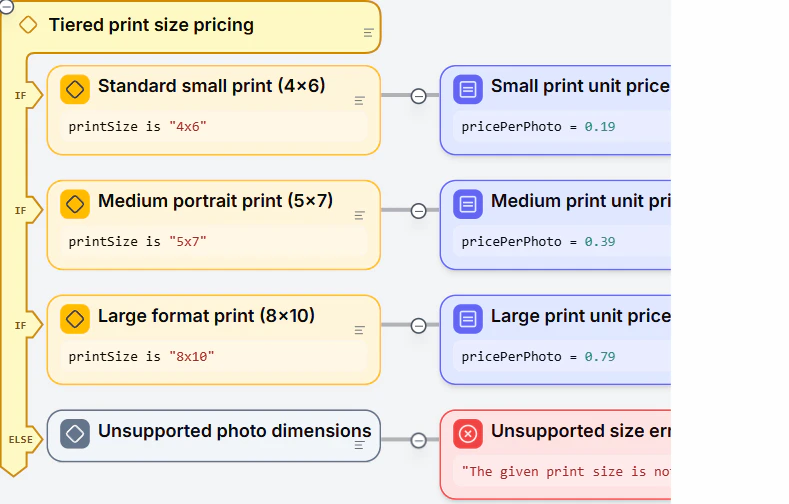Collapse the branch after Medium portrait print (5×7)

click(x=419, y=211)
